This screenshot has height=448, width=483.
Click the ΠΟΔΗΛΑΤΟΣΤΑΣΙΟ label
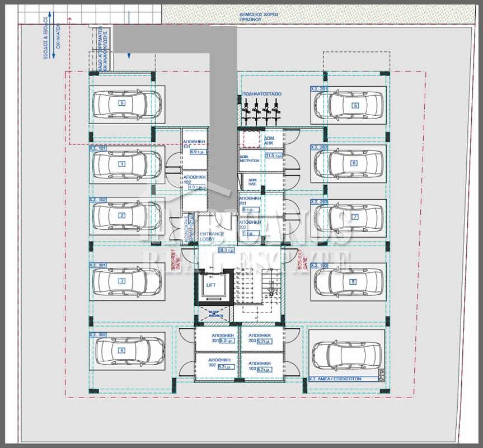[x=261, y=94]
